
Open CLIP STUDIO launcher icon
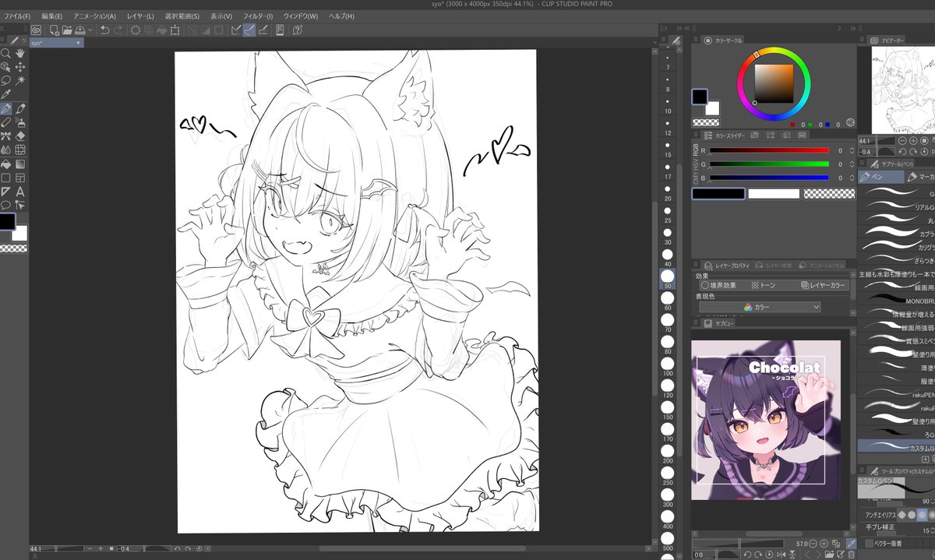[36, 30]
